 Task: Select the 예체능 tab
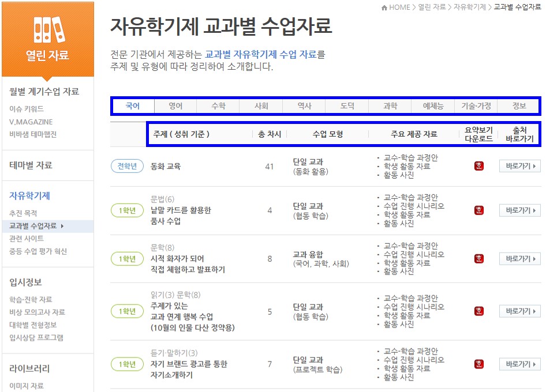click(433, 105)
